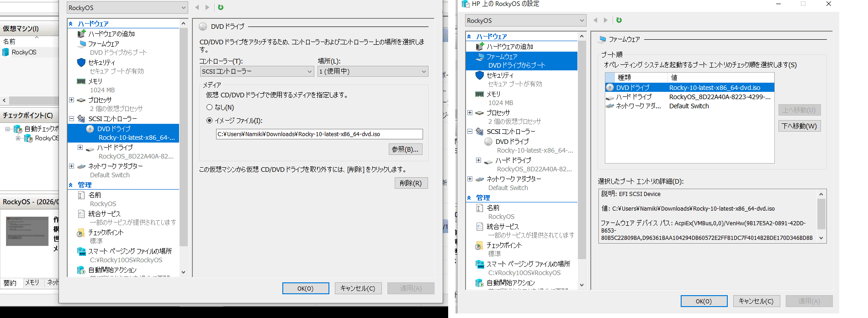Click refresh icon in right settings window toolbar
Viewport: 868px width, 318px height.
[619, 20]
